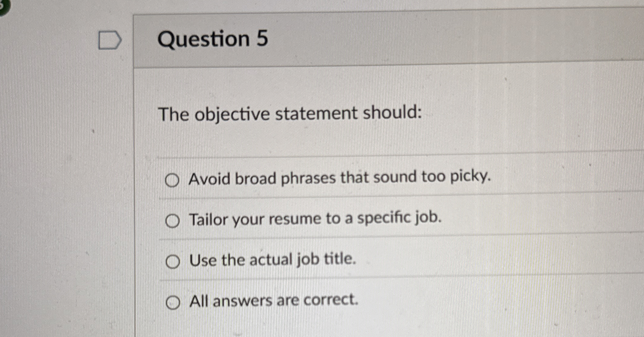The width and height of the screenshot is (644, 337).
Task: Click the bookmark-shaped question indicator
Action: tap(109, 40)
